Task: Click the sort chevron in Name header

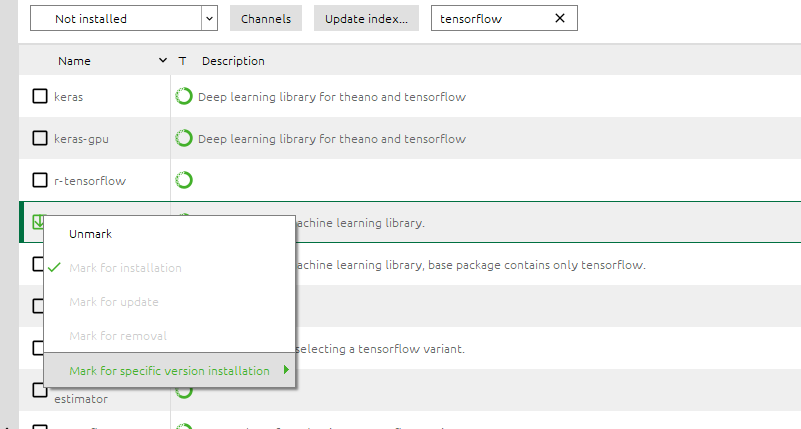Action: pyautogui.click(x=163, y=60)
